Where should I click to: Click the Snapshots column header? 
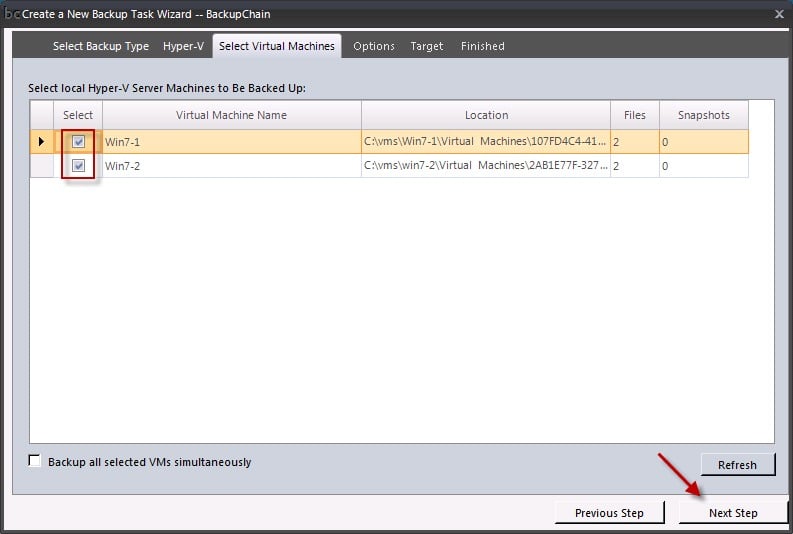click(703, 115)
